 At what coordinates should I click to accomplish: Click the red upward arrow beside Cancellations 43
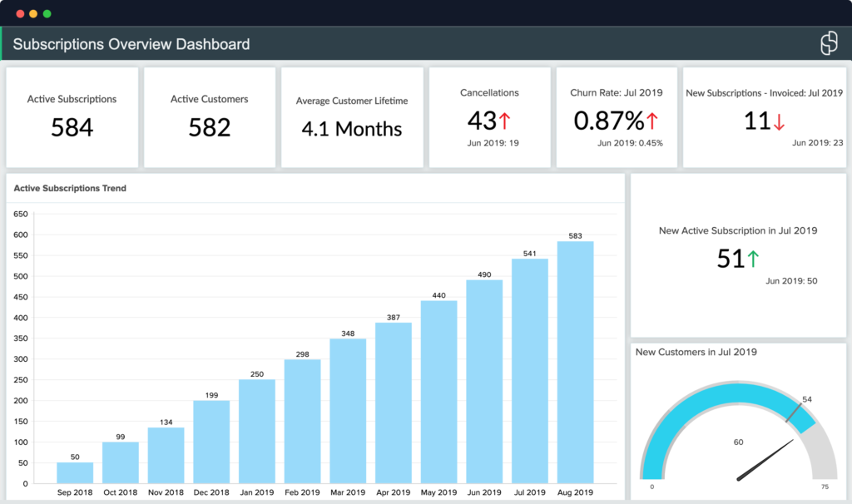tap(504, 121)
